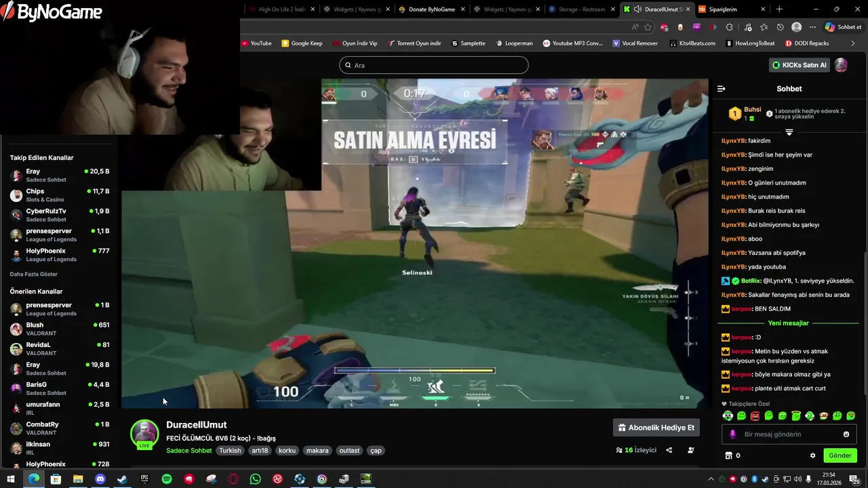Click the outlast stream tag
The image size is (868, 488).
pyautogui.click(x=349, y=451)
